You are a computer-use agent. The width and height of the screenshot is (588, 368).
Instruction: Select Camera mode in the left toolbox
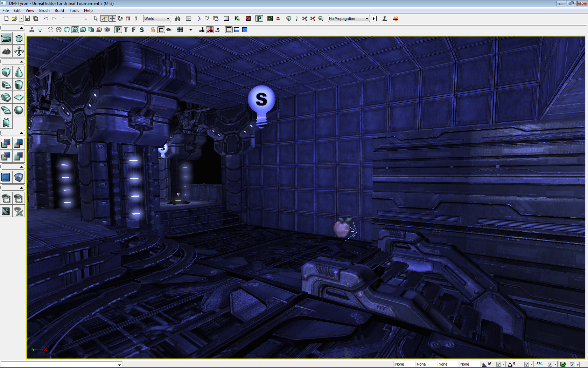[x=6, y=39]
